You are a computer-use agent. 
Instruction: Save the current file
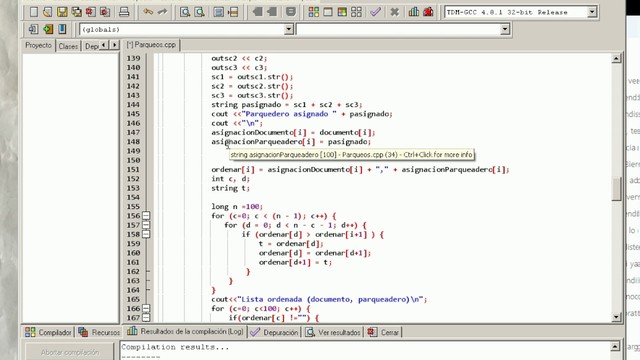pos(62,12)
